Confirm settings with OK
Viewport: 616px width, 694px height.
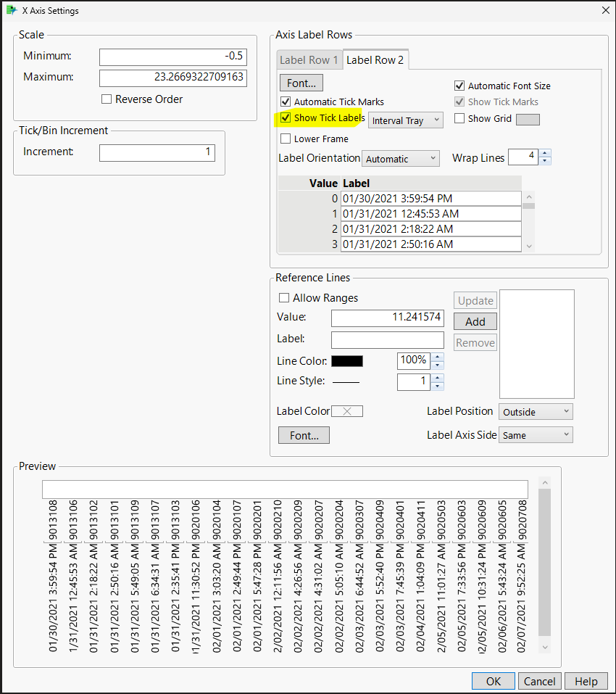tap(493, 681)
